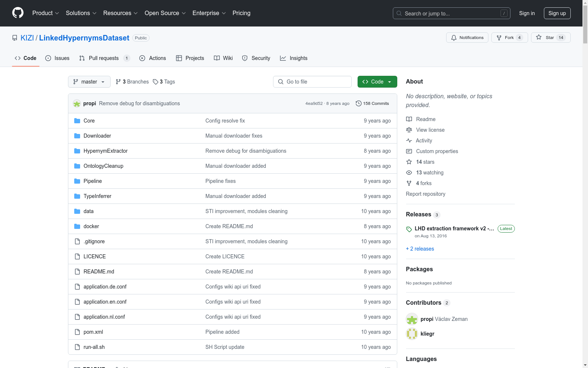Screen dimensions: 588x368
Task: Open the application.en.conf file
Action: [x=105, y=302]
